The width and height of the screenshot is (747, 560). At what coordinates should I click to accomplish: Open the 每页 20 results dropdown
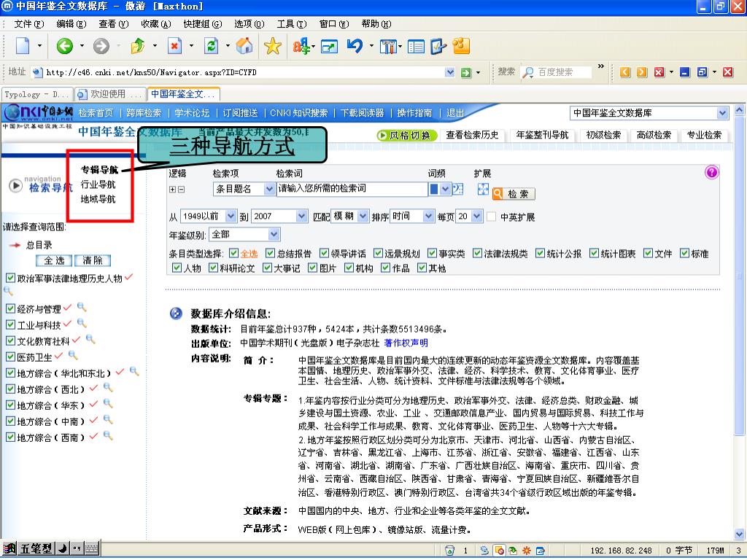477,216
